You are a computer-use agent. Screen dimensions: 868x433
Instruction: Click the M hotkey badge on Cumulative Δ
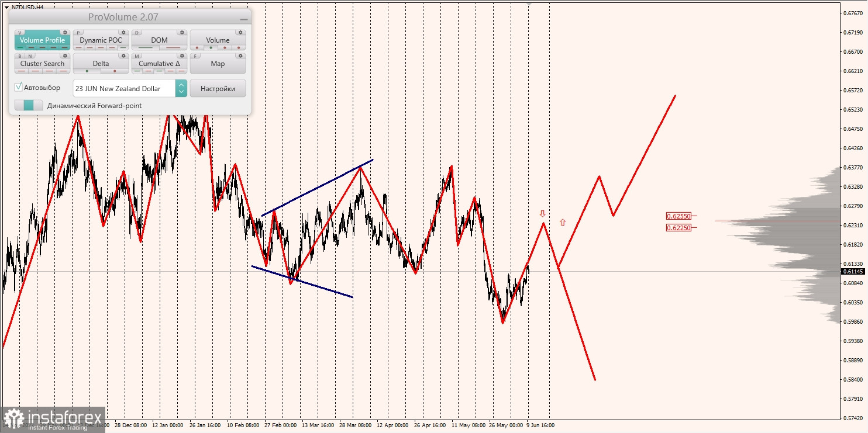click(137, 56)
